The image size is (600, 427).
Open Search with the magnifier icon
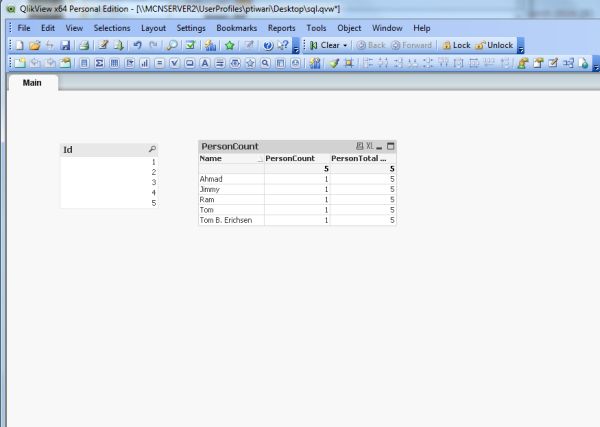pos(172,45)
